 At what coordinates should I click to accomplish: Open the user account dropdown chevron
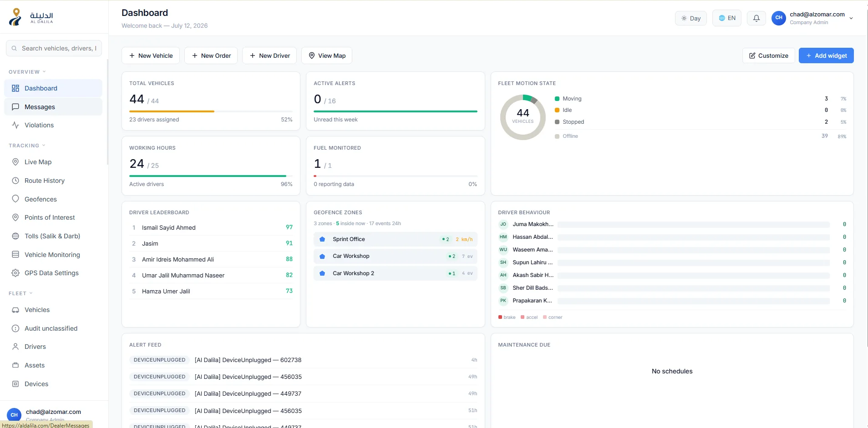(x=851, y=18)
